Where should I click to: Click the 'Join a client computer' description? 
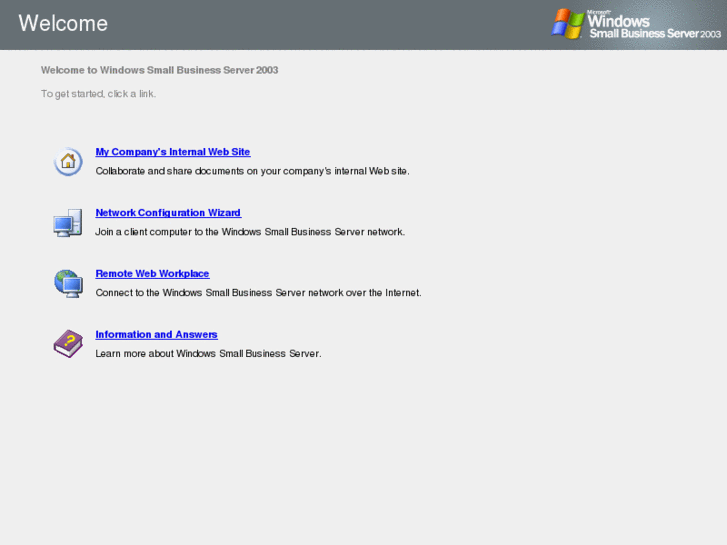point(250,231)
